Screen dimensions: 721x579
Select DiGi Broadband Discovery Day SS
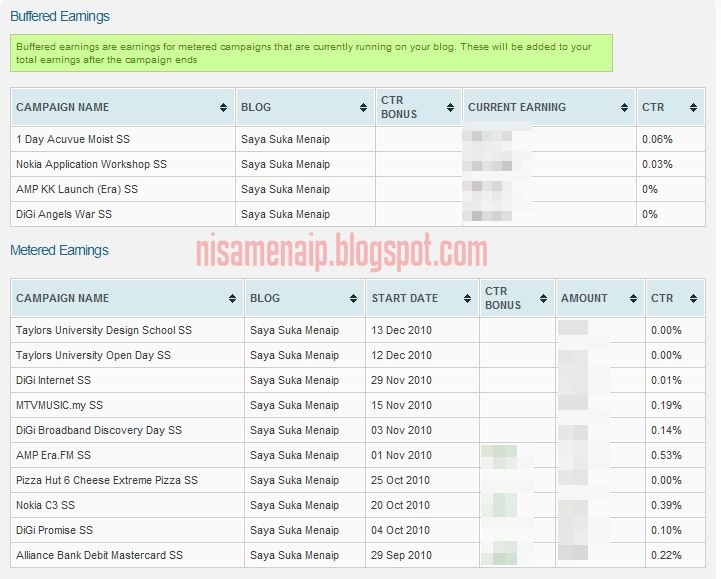(x=99, y=430)
